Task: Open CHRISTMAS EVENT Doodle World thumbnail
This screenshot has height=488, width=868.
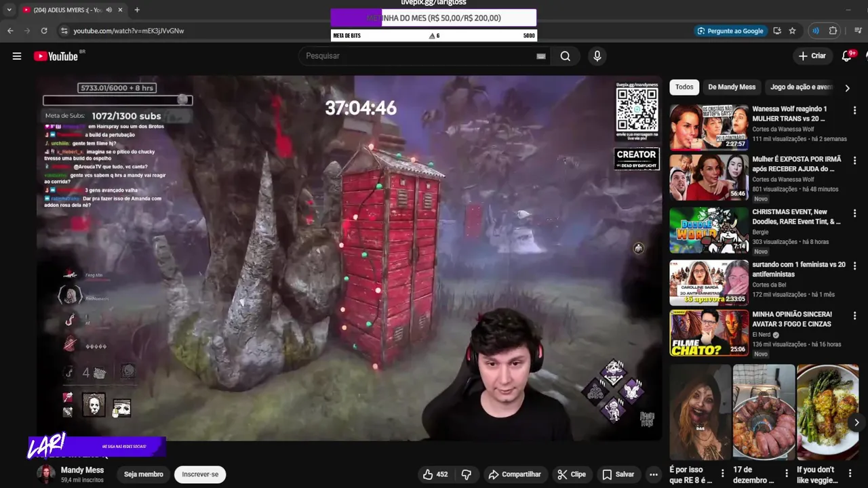Action: tap(709, 230)
